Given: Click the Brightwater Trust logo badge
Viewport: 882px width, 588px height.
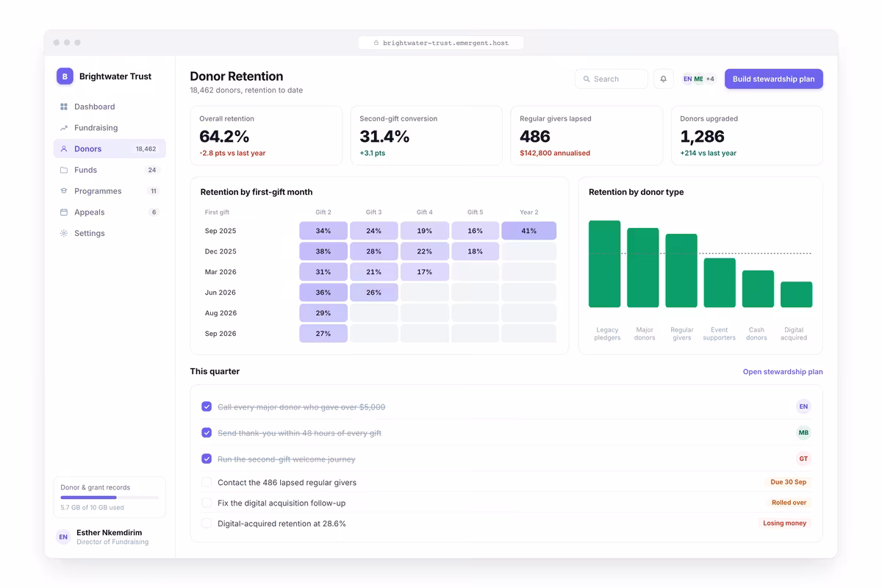Looking at the screenshot, I should (x=65, y=76).
